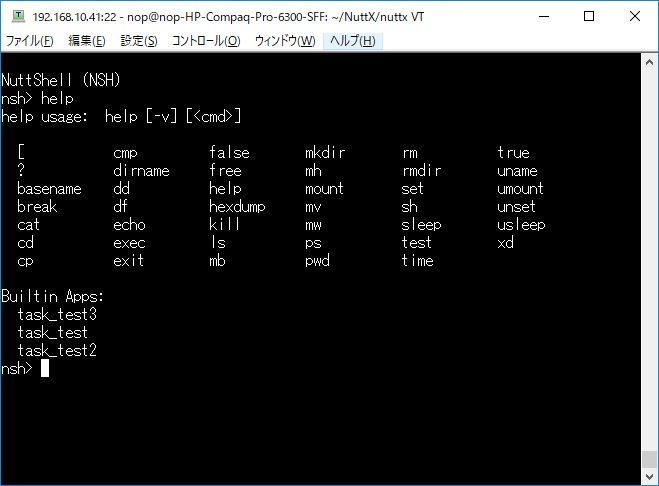Viewport: 659px width, 486px height.
Task: Minimize the terminal window
Action: tap(544, 16)
